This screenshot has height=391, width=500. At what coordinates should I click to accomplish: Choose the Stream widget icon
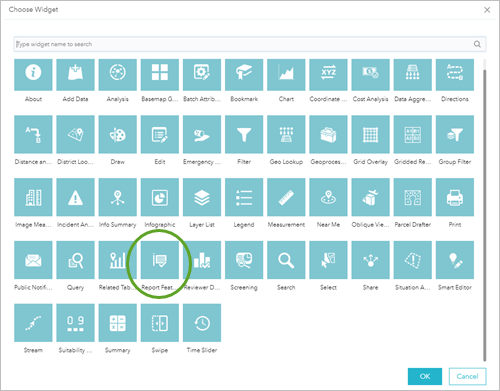(x=33, y=323)
